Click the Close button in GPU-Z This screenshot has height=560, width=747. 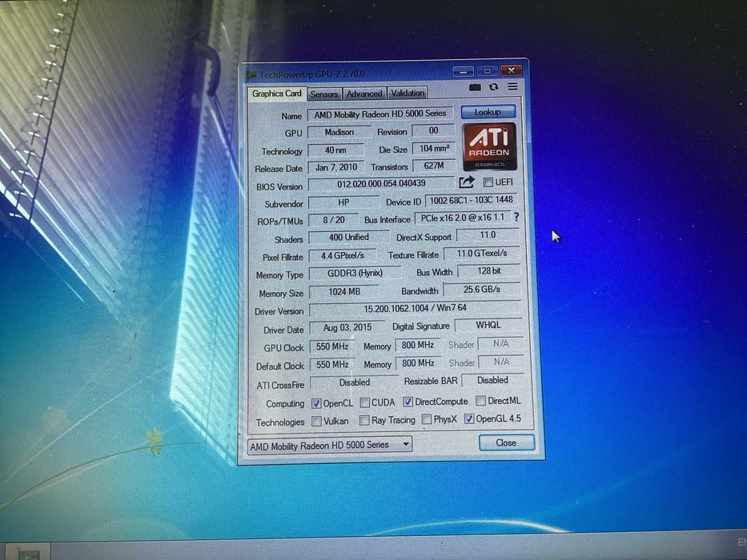[x=507, y=443]
